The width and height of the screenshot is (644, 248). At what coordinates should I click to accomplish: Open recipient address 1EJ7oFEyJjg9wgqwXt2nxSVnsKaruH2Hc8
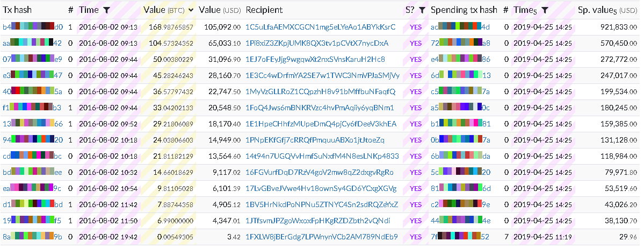315,59
